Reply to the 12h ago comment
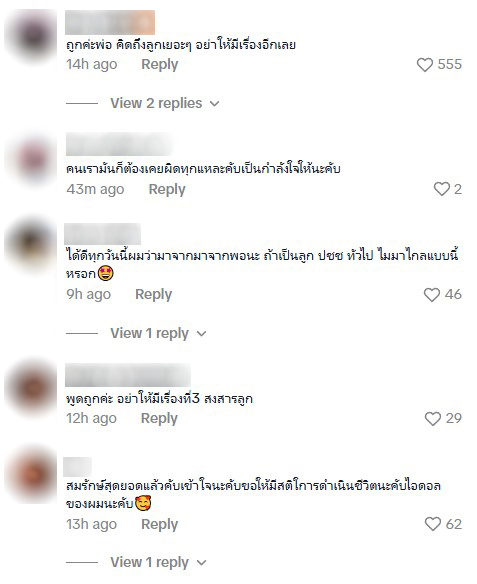Viewport: 477px width, 584px height. (159, 418)
